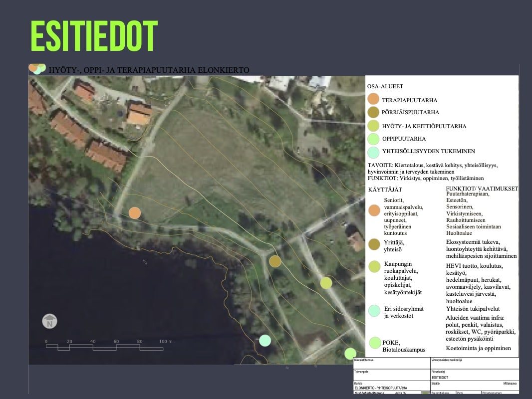Select the PÖRRIÄISPUUTARHA legend color swatch
The height and width of the screenshot is (399, 532).
[373, 112]
